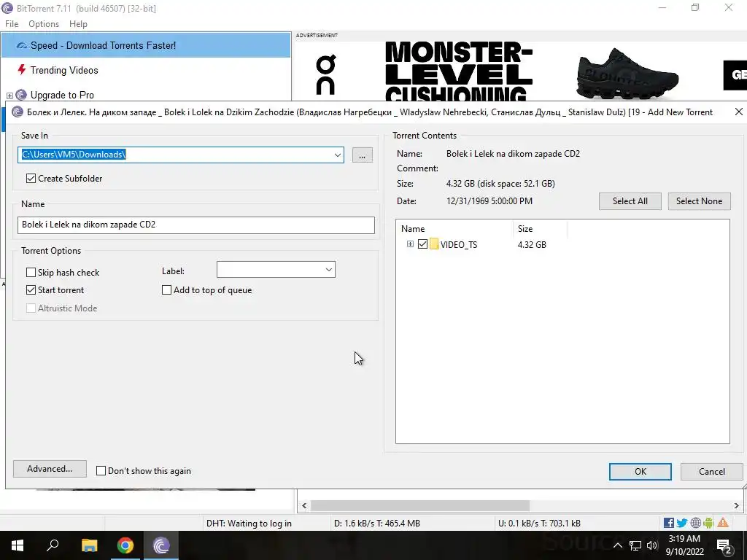
Task: Click the Save In path text field
Action: click(x=175, y=155)
